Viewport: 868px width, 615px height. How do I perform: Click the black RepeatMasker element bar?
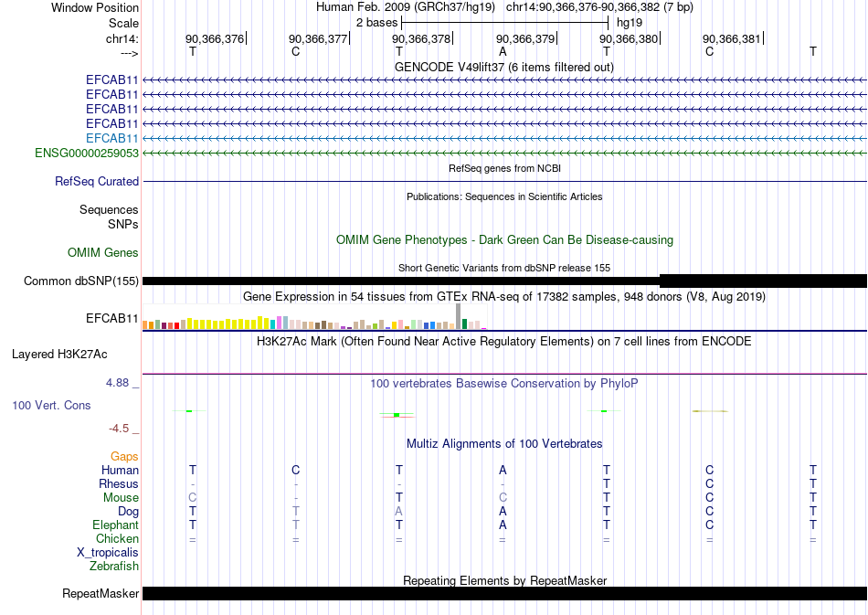pos(504,593)
